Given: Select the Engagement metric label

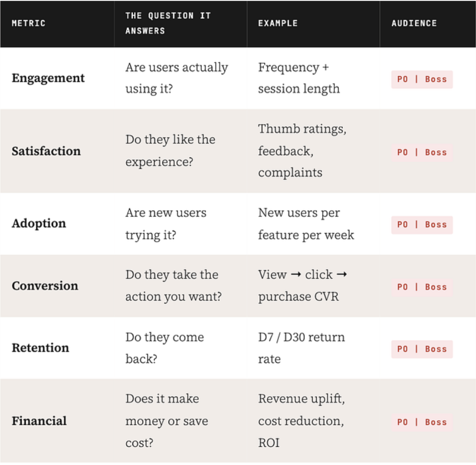Looking at the screenshot, I should click(x=48, y=78).
